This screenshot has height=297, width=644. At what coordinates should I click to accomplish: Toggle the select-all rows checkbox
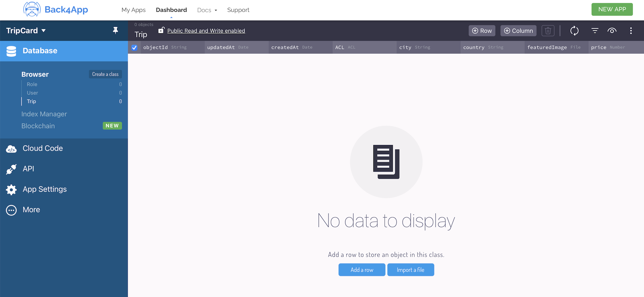pos(135,48)
